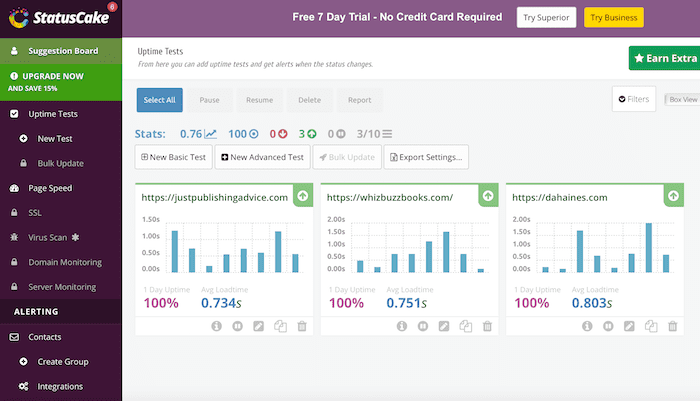The image size is (700, 401).
Task: Open Page Speed in sidebar
Action: (50, 188)
